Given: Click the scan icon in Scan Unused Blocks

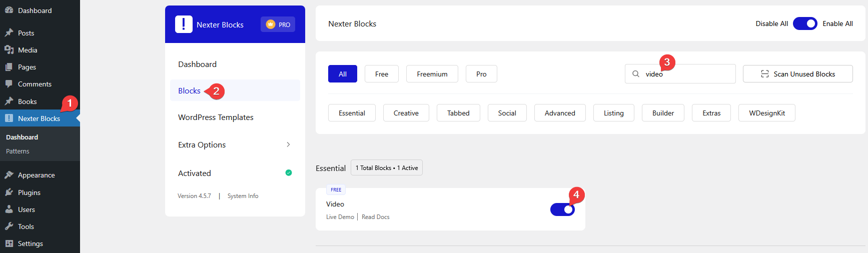Looking at the screenshot, I should (x=765, y=74).
